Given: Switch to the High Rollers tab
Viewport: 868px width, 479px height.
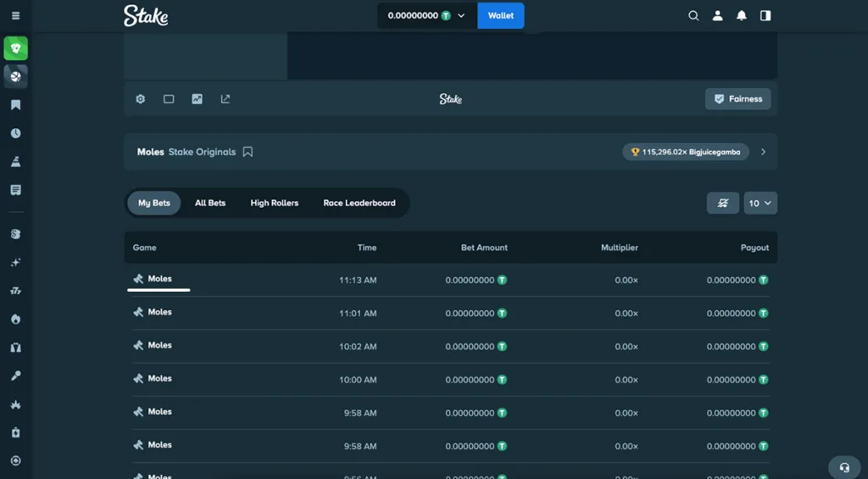Looking at the screenshot, I should pos(274,203).
